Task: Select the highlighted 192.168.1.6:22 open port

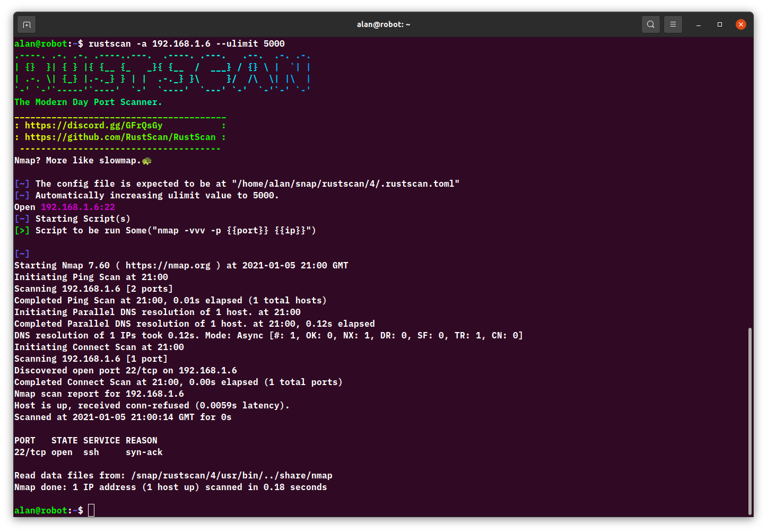Action: click(x=77, y=207)
